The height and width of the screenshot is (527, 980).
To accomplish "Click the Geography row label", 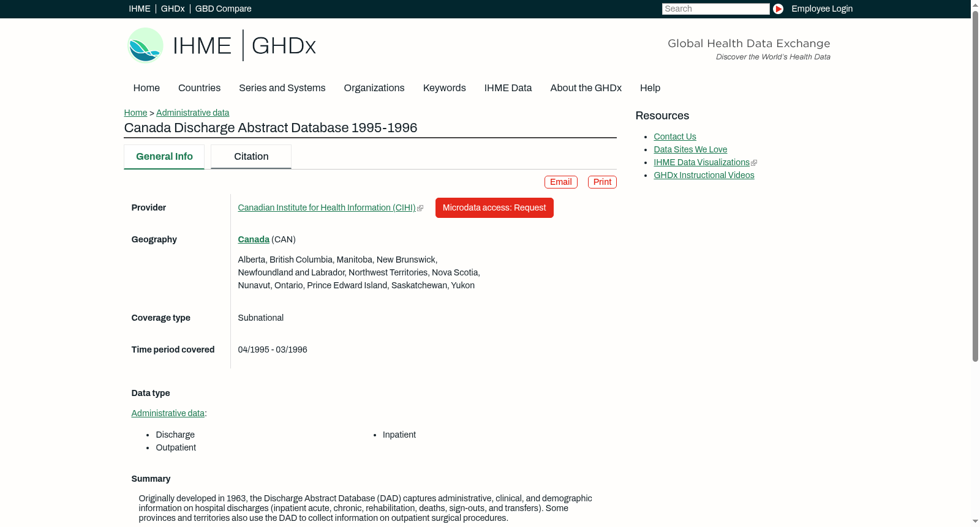I will coord(154,240).
